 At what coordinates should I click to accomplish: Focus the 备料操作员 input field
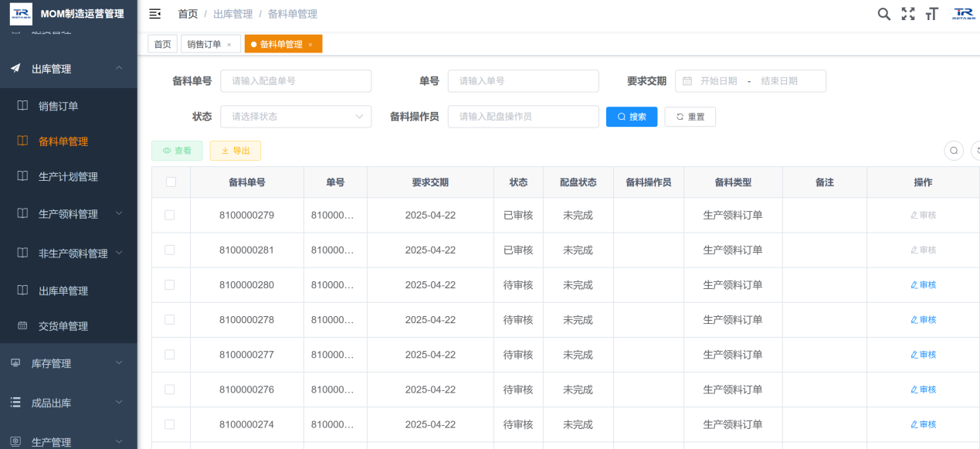(524, 117)
